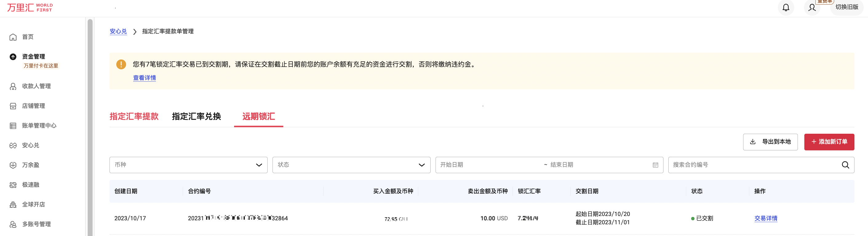The width and height of the screenshot is (868, 236).
Task: Click the 收款人管理 person icon
Action: click(x=13, y=87)
